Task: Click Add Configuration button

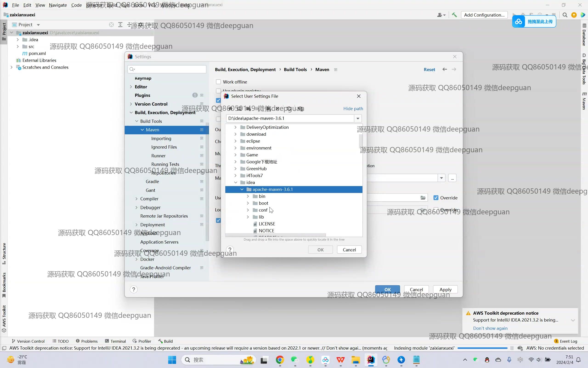Action: pyautogui.click(x=484, y=15)
